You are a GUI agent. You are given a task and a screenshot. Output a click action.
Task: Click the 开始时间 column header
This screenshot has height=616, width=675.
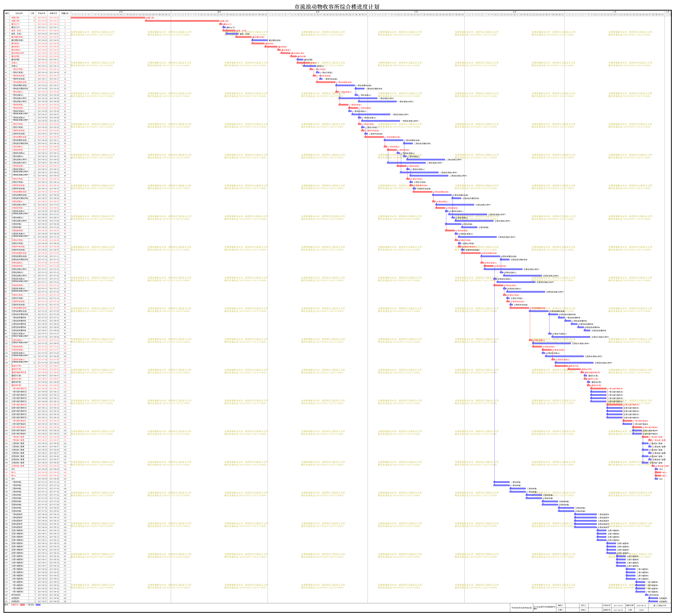(x=41, y=13)
